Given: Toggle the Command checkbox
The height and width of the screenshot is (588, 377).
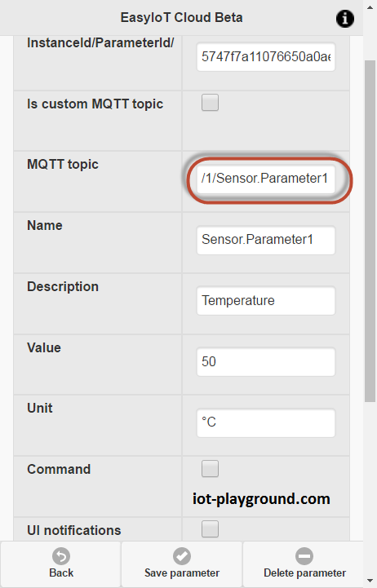Looking at the screenshot, I should tap(210, 468).
